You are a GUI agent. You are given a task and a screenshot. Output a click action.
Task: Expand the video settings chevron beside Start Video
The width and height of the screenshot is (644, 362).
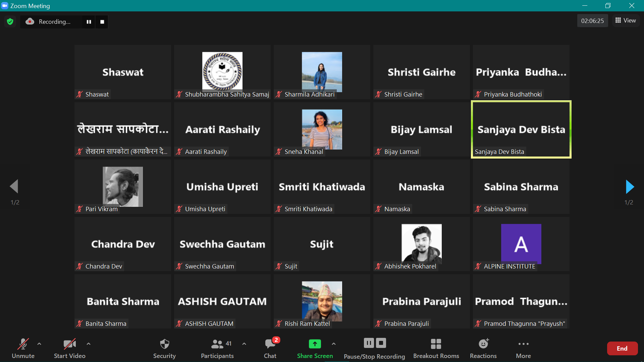88,344
